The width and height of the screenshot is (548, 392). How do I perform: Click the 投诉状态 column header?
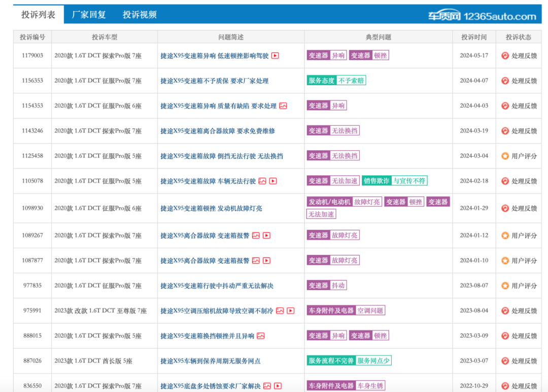tap(518, 37)
